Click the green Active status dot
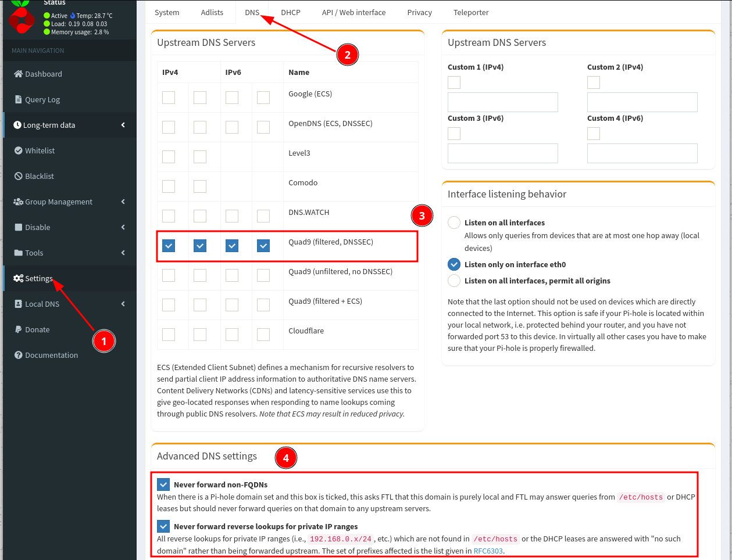732x560 pixels. click(47, 16)
